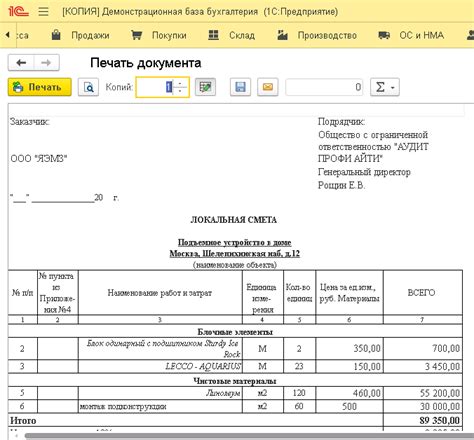Click the Линолеум cell
This screenshot has height=440, width=474.
pyautogui.click(x=160, y=393)
